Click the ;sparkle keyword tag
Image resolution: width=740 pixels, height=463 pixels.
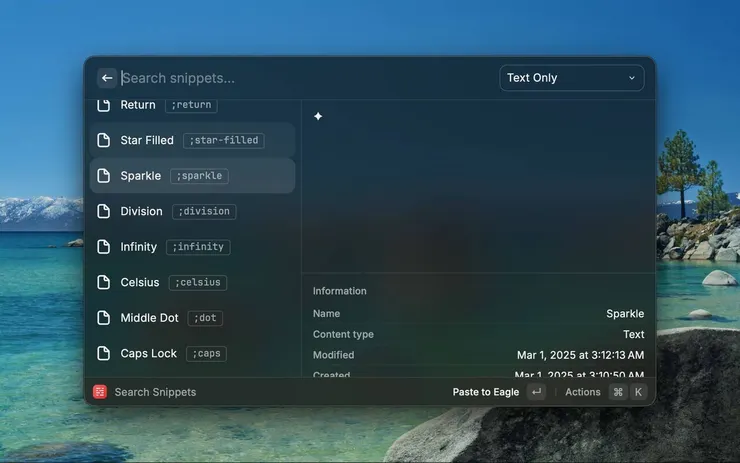(x=199, y=176)
